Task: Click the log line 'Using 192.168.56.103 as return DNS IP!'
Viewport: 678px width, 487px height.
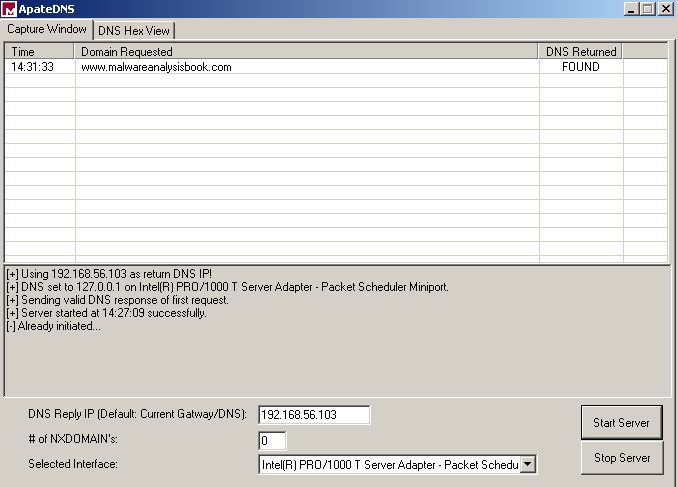Action: (x=109, y=274)
